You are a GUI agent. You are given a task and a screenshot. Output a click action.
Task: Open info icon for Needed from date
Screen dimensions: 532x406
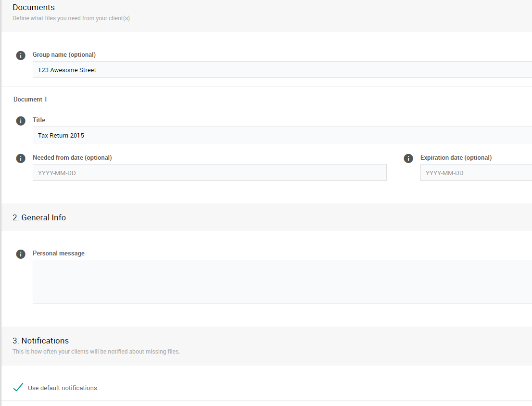[21, 158]
